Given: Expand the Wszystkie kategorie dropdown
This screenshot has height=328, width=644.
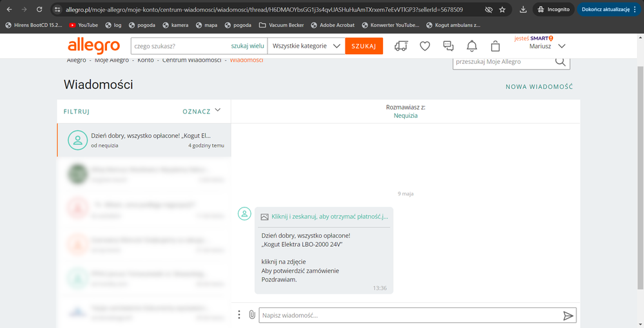Looking at the screenshot, I should coord(306,46).
